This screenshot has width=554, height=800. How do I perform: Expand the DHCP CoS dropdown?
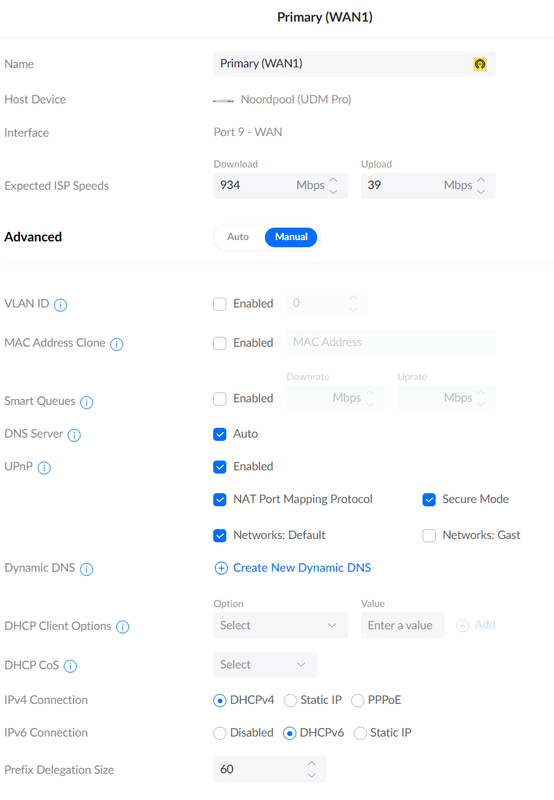point(265,665)
